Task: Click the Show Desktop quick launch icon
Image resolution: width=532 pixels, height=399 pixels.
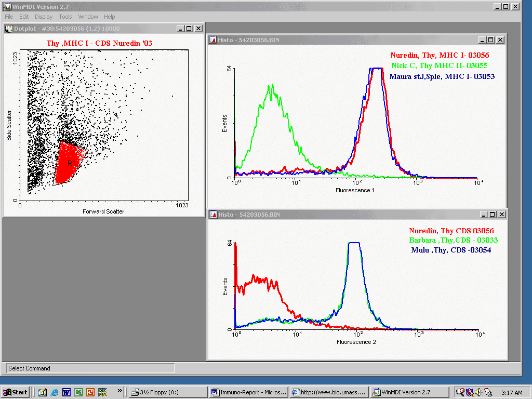Action: pyautogui.click(x=42, y=392)
